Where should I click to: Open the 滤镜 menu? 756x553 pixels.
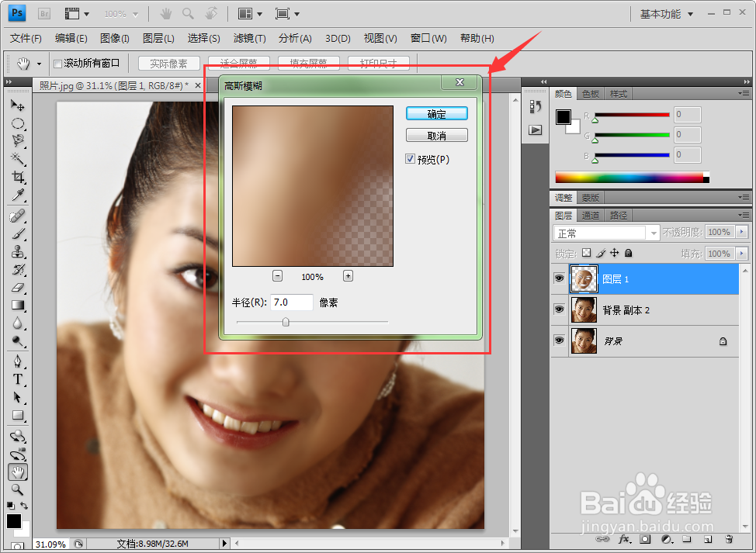248,38
